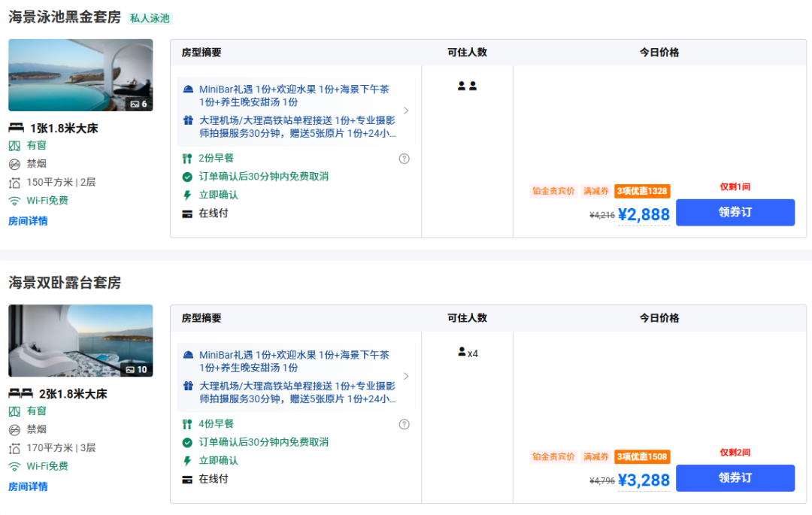Click MiniBar gift icon in pool suite

(x=188, y=89)
